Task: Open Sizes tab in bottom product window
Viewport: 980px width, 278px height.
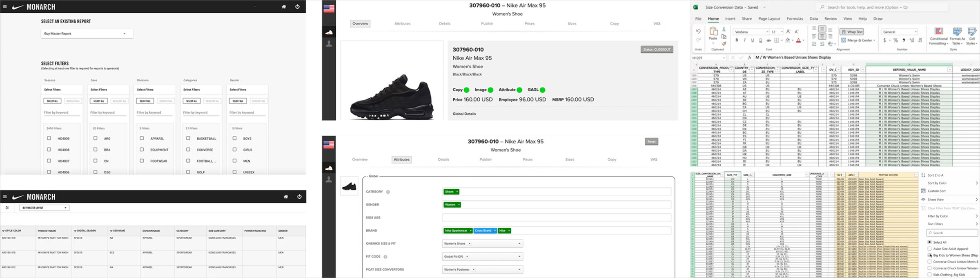Action: coord(570,159)
